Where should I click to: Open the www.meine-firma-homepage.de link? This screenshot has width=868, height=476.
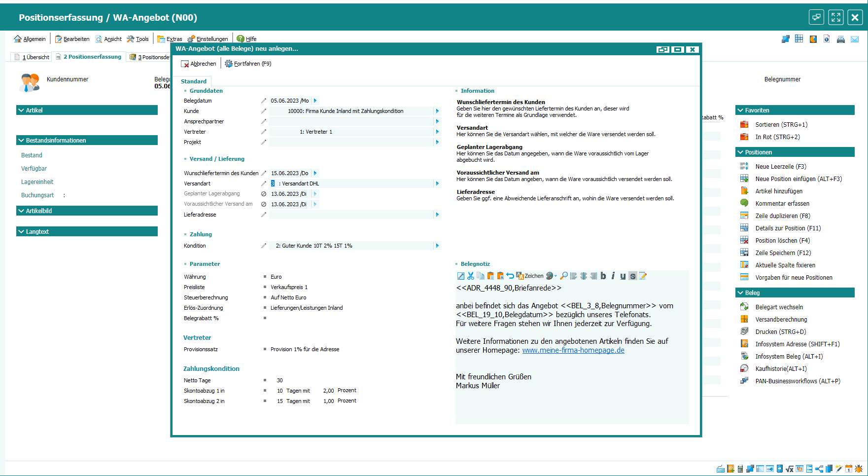(x=573, y=350)
